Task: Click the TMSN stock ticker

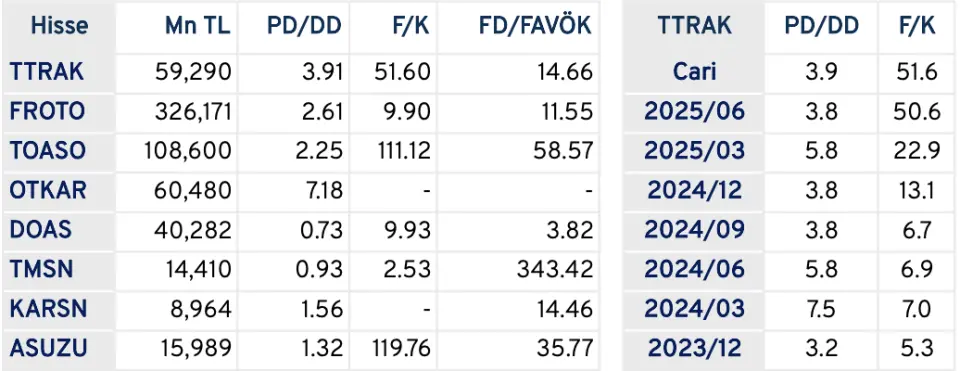Action: tap(42, 269)
